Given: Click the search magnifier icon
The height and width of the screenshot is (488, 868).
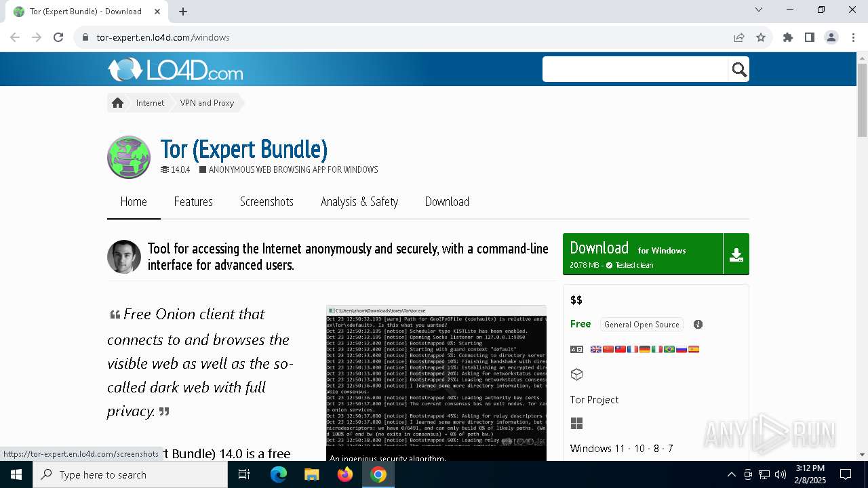Looking at the screenshot, I should coord(738,69).
